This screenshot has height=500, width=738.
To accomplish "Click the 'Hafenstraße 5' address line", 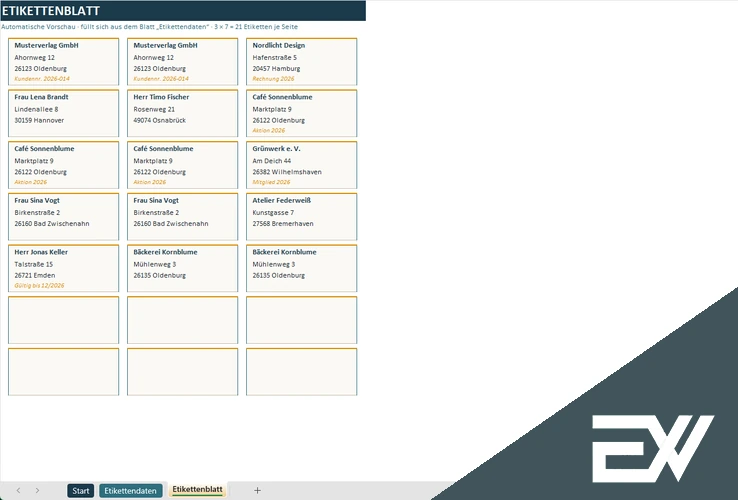I will (274, 57).
